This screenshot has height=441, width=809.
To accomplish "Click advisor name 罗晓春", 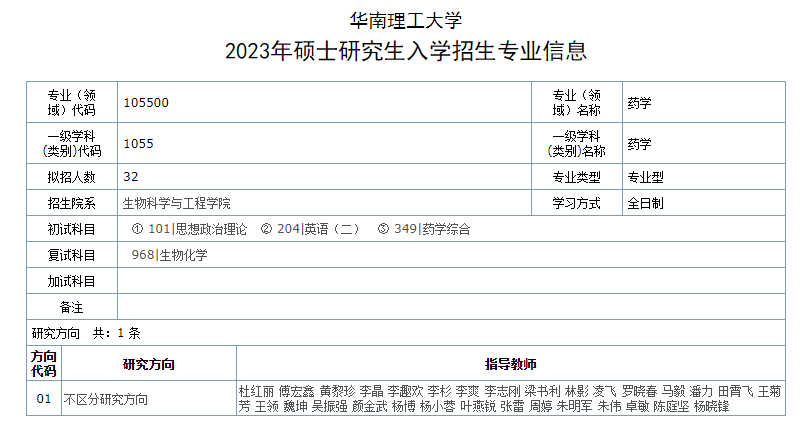I will pos(640,391).
